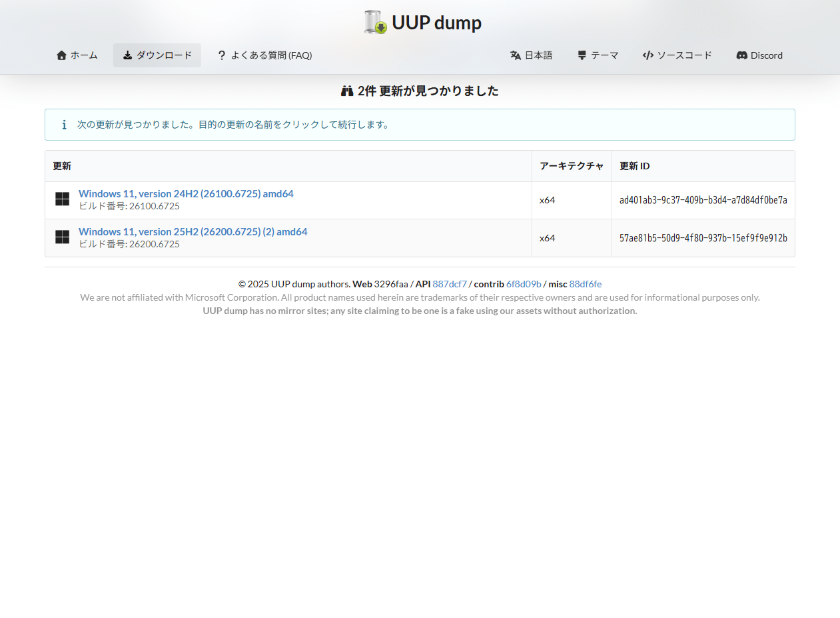Click the Discord logo icon
Image resolution: width=840 pixels, height=618 pixels.
(x=741, y=55)
